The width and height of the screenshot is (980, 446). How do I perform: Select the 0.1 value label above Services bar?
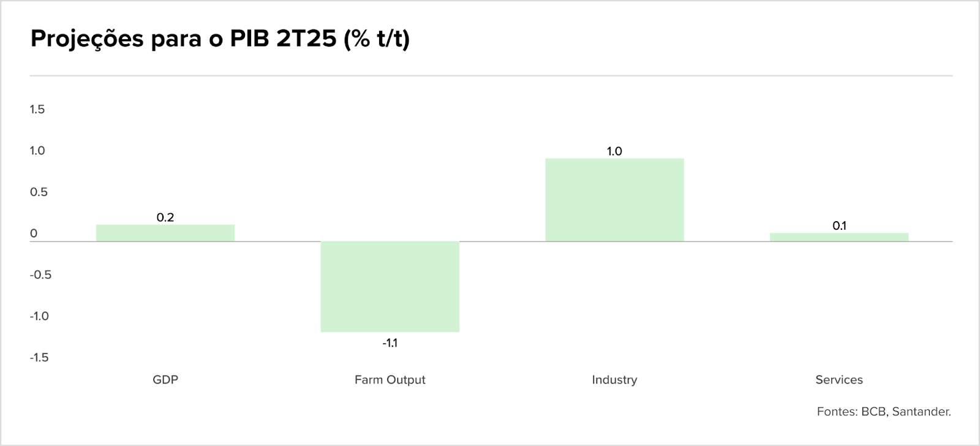[839, 226]
